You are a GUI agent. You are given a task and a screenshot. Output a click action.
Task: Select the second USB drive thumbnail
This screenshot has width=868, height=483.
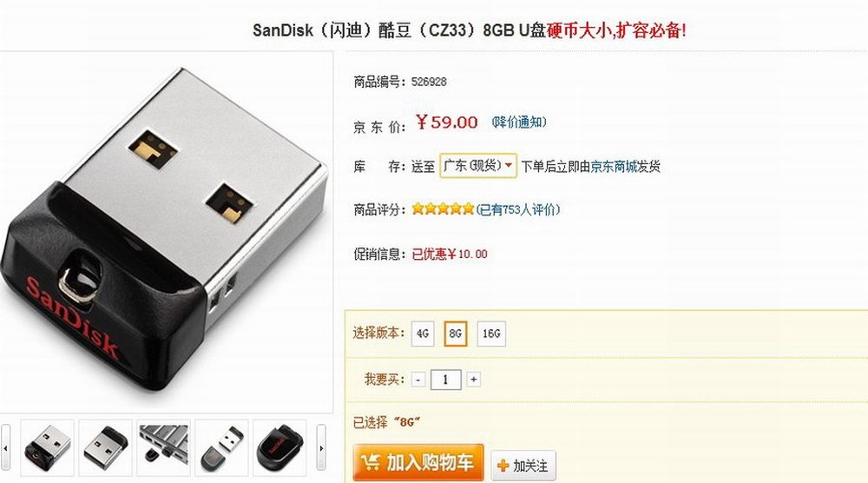[105, 447]
